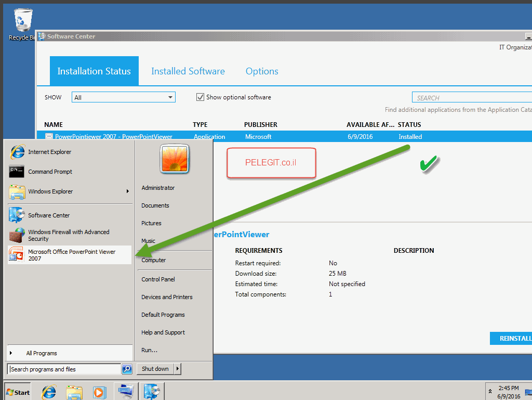This screenshot has width=532, height=400.
Task: Click the search magnifier icon in Start menu
Action: (127, 369)
